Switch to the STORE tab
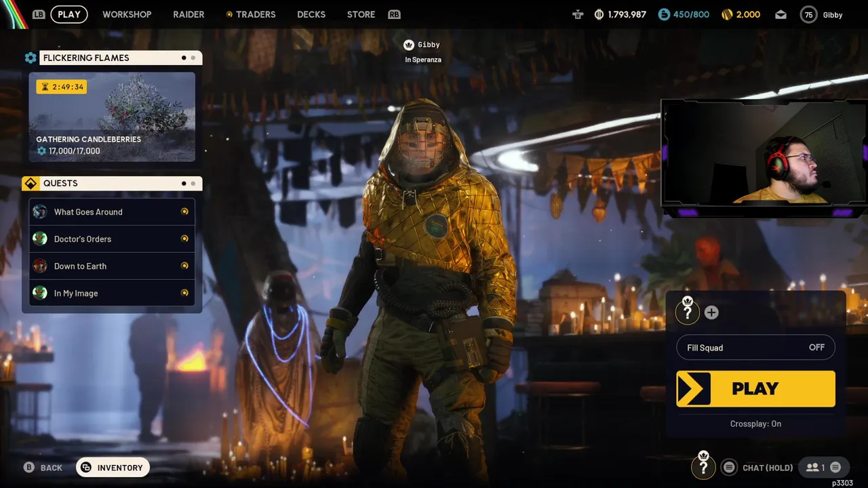Viewport: 868px width, 488px height. pos(361,14)
